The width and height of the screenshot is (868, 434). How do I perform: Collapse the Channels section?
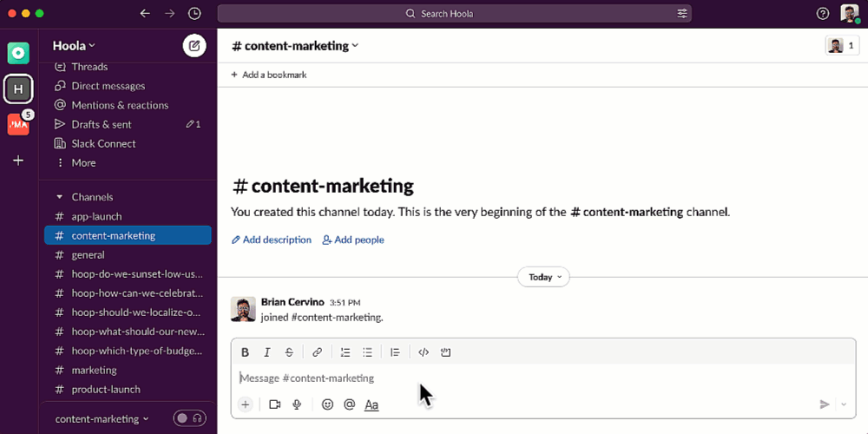60,197
